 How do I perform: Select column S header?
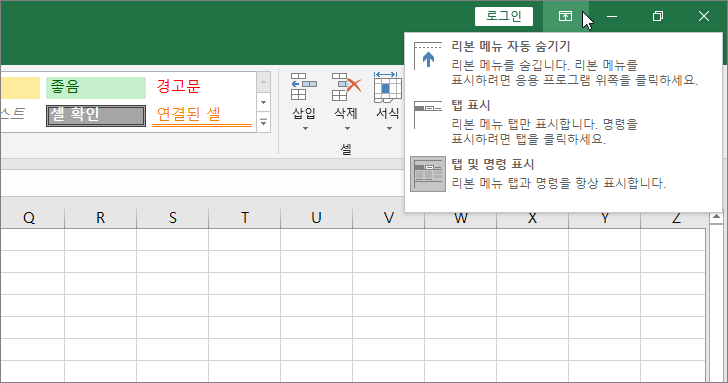coord(173,218)
